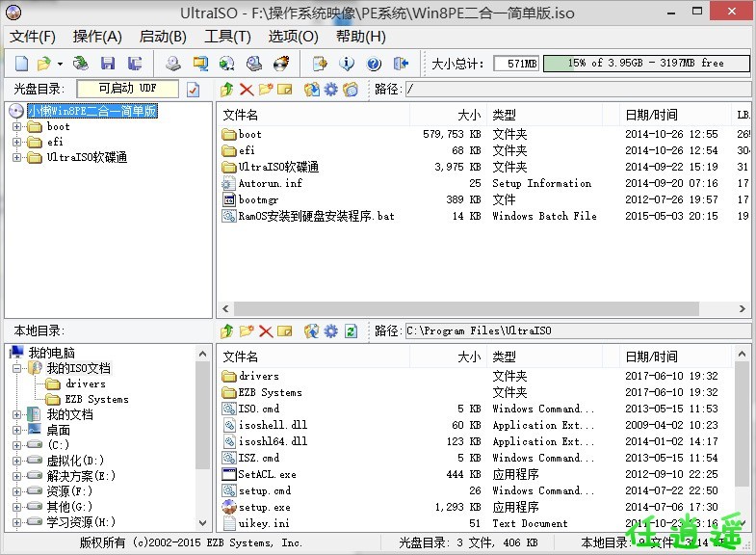Select EZB Systems folder in local tree

[x=96, y=399]
